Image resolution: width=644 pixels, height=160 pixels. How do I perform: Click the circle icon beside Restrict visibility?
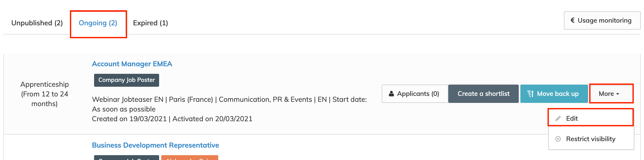558,139
